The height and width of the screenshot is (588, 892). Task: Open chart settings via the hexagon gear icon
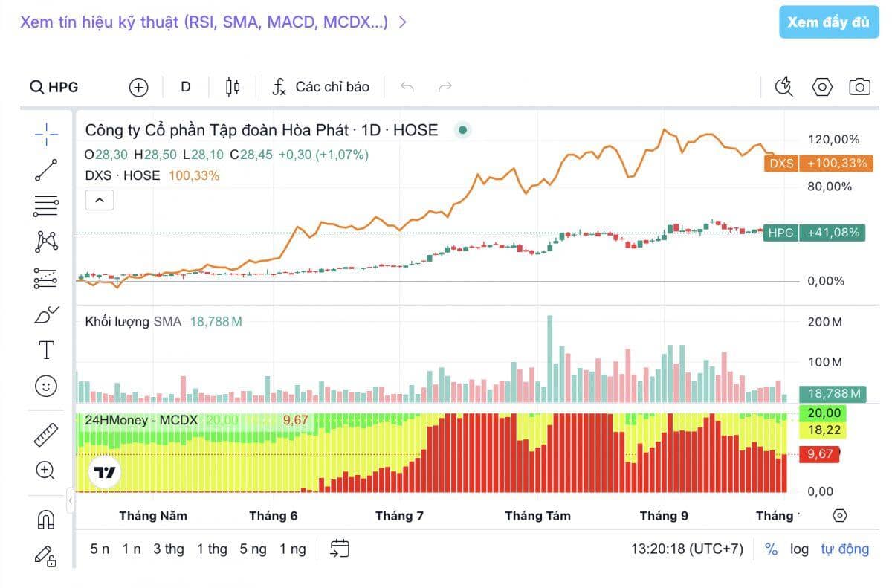[x=821, y=87]
